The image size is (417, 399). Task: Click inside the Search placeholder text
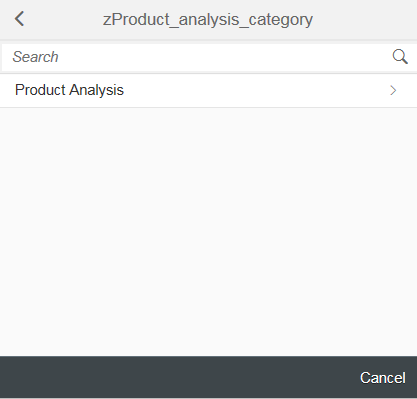pyautogui.click(x=35, y=57)
